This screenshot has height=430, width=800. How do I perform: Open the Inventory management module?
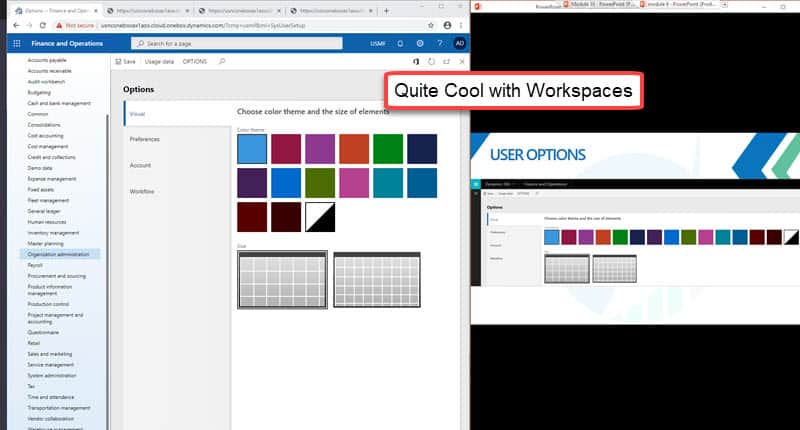(x=54, y=233)
